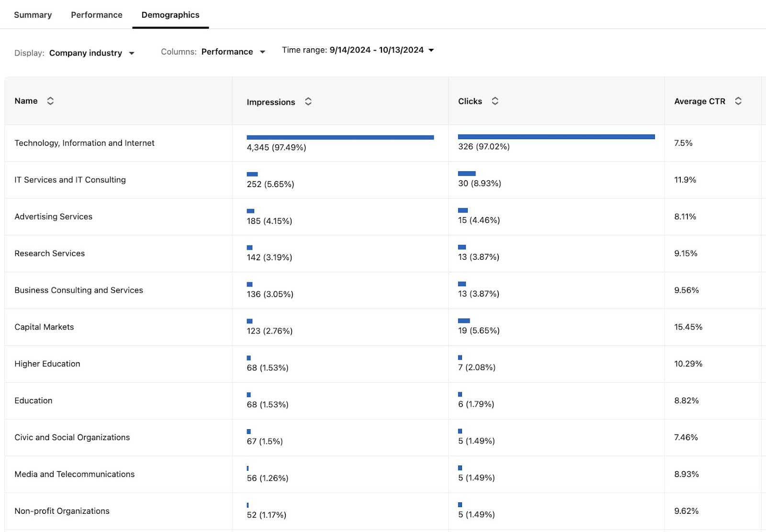The image size is (766, 532).
Task: Click impressions value 56 (1.26%)
Action: tap(268, 478)
